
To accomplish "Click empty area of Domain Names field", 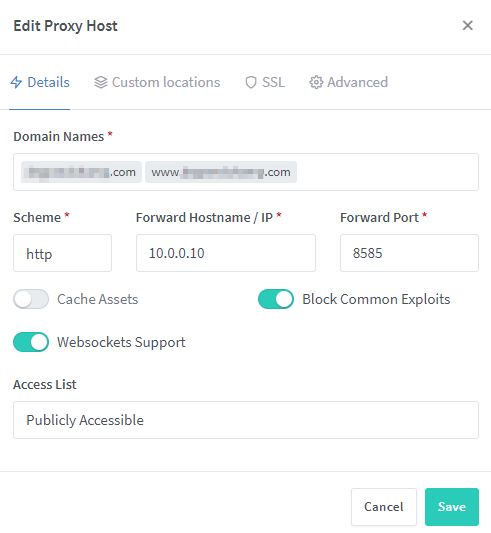I will click(388, 172).
